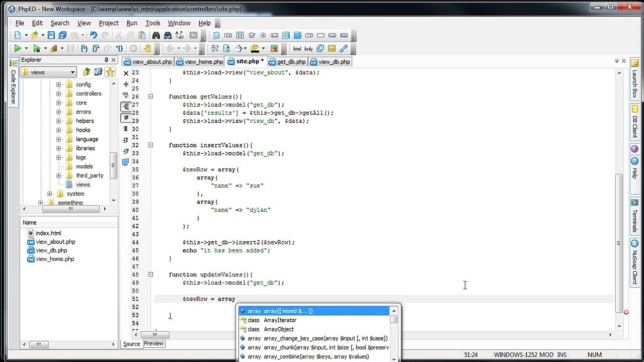
Task: Click the hyperlink chain icon
Action: click(344, 48)
